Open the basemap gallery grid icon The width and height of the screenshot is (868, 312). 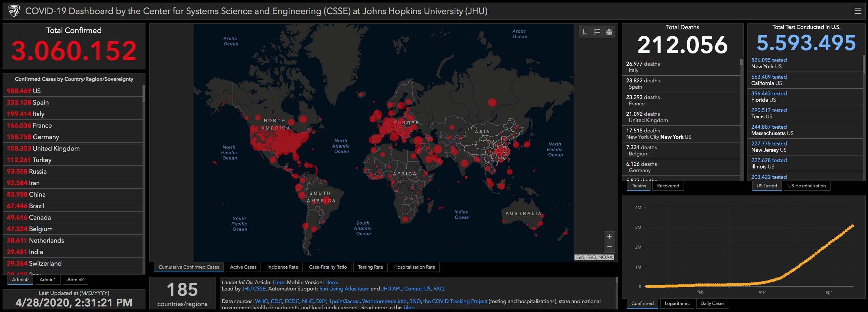[609, 32]
